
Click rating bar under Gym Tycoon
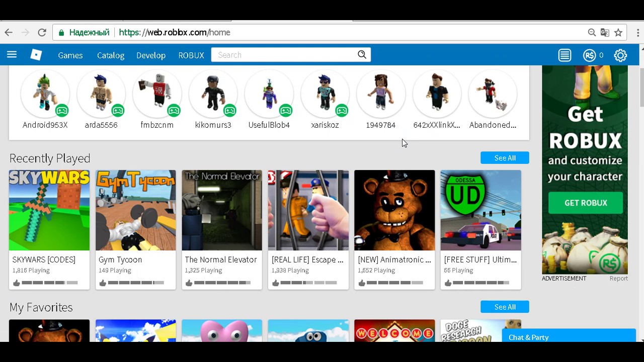click(136, 283)
